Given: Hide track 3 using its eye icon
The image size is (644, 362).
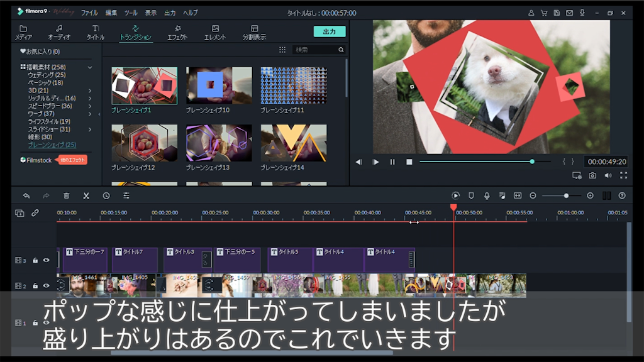Looking at the screenshot, I should click(x=46, y=260).
